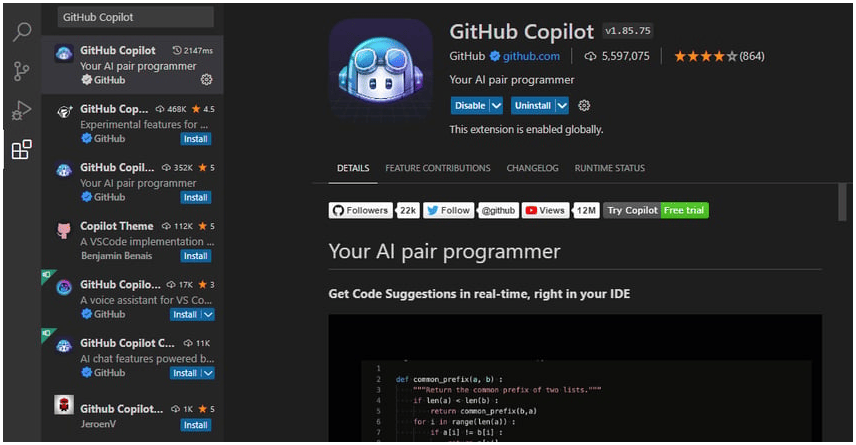Select the Copilot Theme list entry title

117,226
